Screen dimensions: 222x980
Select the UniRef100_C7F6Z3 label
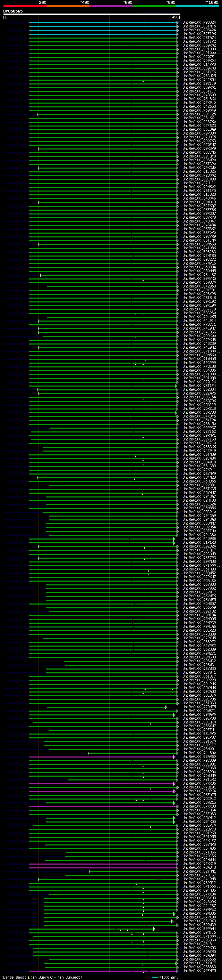click(x=199, y=125)
